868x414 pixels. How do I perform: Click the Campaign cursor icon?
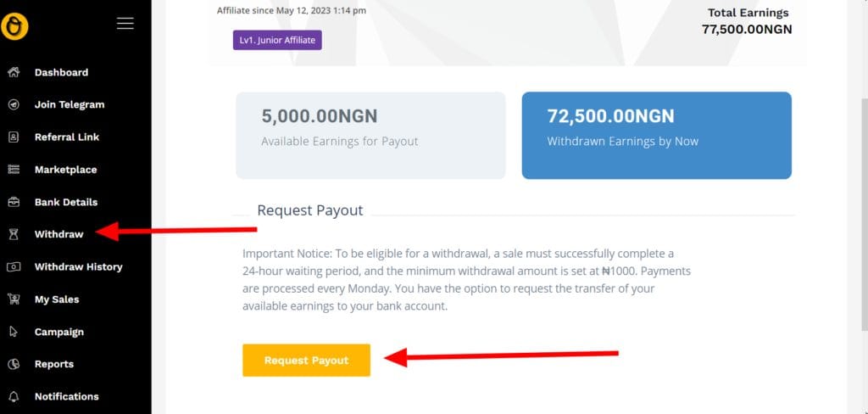pos(14,332)
